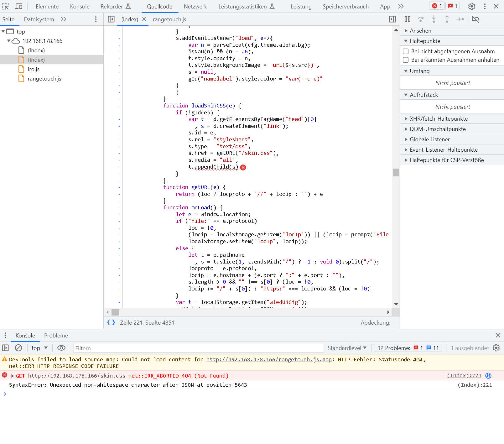The height and width of the screenshot is (444, 504).
Task: Check Bei erkannten Ausnahmen anhalten
Action: [x=406, y=60]
